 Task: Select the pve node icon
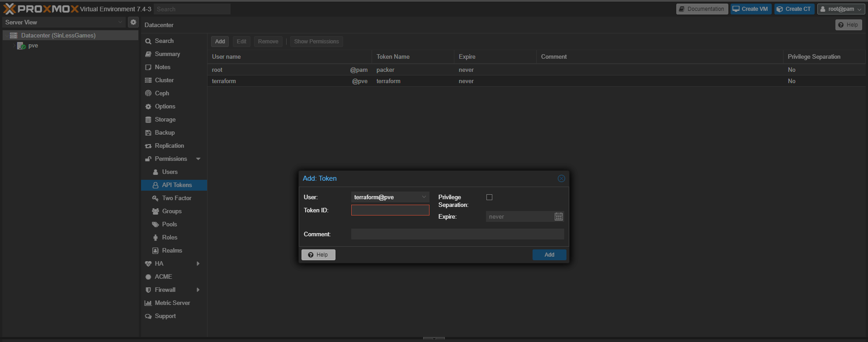21,46
